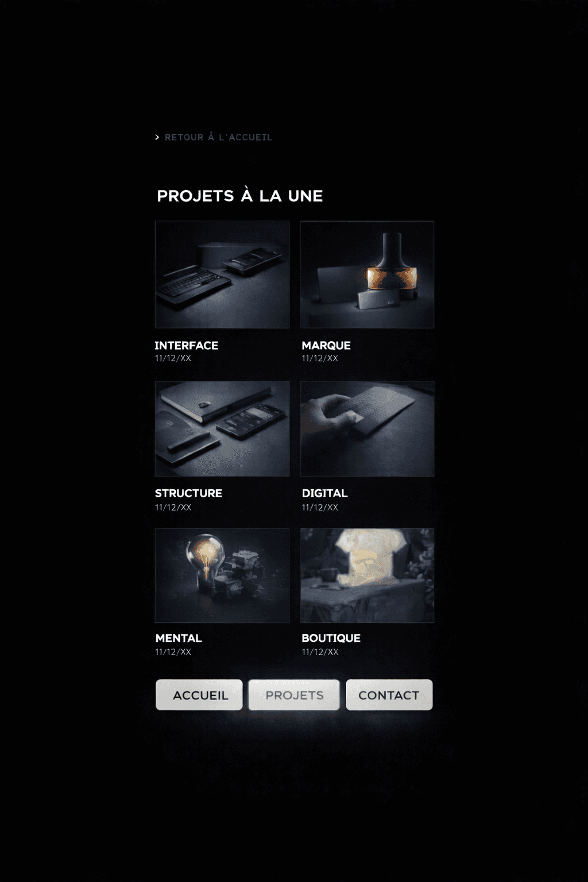Open the Mental lightbulb thumbnail
Screen dimensions: 588x882
point(222,575)
